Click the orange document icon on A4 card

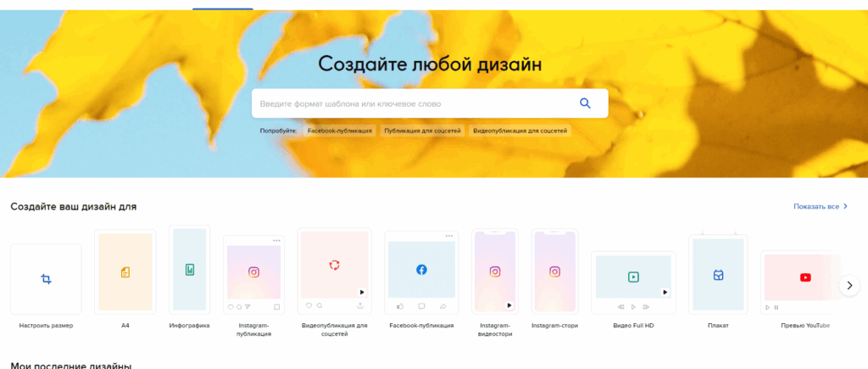point(125,272)
